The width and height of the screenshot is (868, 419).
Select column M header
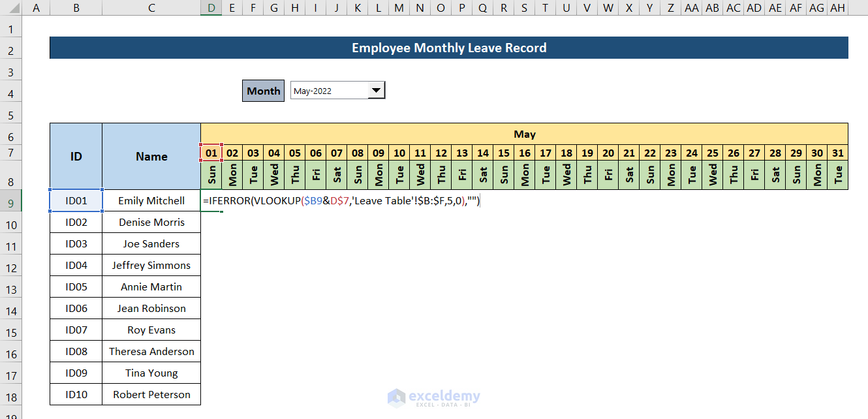click(399, 8)
